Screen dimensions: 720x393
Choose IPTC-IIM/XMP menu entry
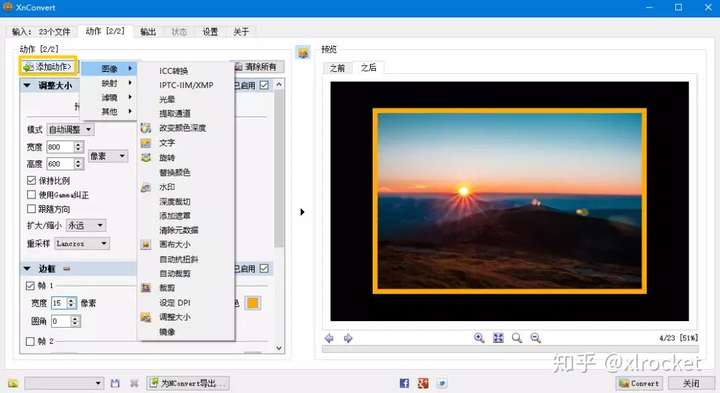point(186,85)
